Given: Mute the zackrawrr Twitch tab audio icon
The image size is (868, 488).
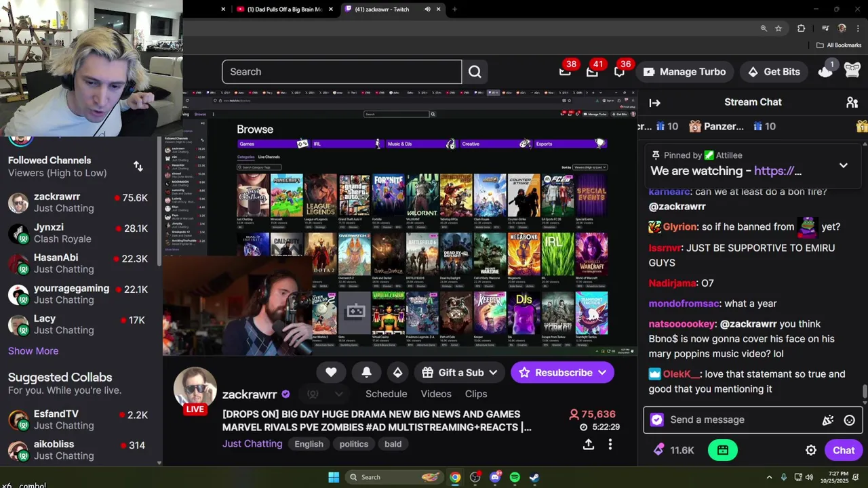Looking at the screenshot, I should point(427,9).
